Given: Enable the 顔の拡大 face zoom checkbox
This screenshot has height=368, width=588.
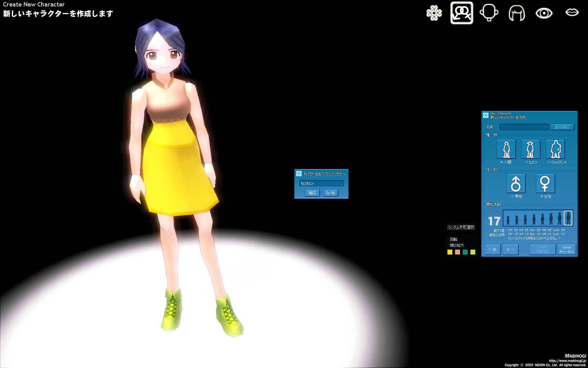Looking at the screenshot, I should (448, 245).
